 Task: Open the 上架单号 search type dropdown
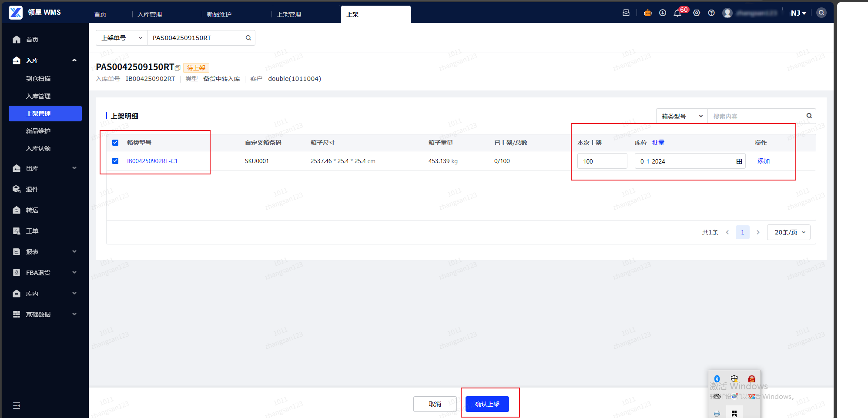tap(121, 38)
